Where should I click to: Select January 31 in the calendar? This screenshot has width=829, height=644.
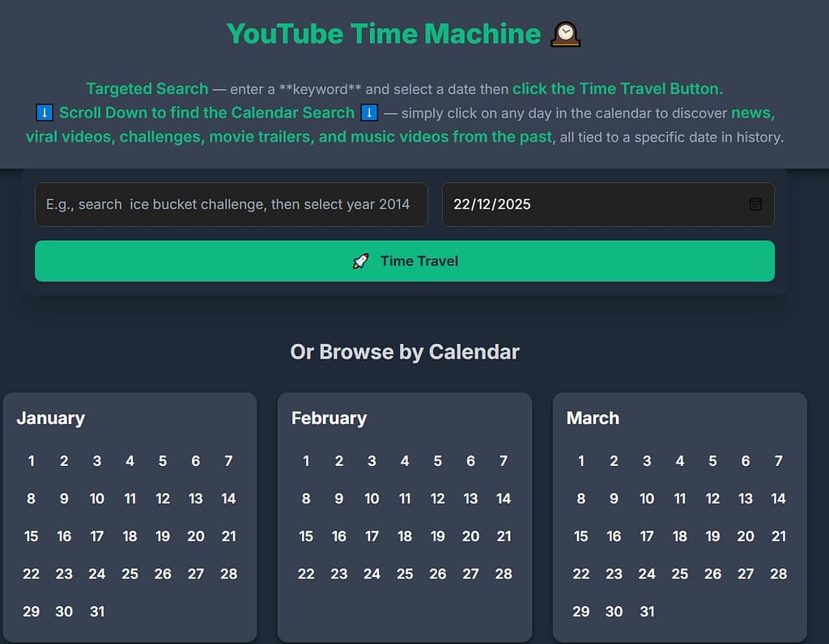[97, 612]
